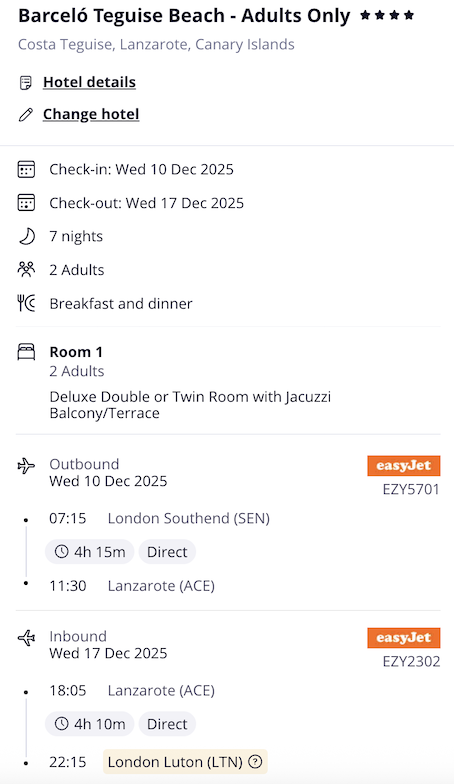Click the adults people icon
The width and height of the screenshot is (454, 784).
coord(26,270)
